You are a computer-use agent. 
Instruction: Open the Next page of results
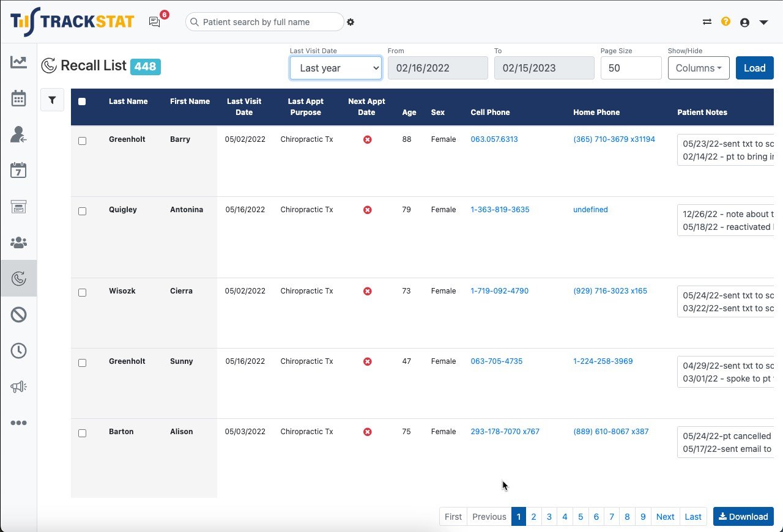click(x=665, y=516)
